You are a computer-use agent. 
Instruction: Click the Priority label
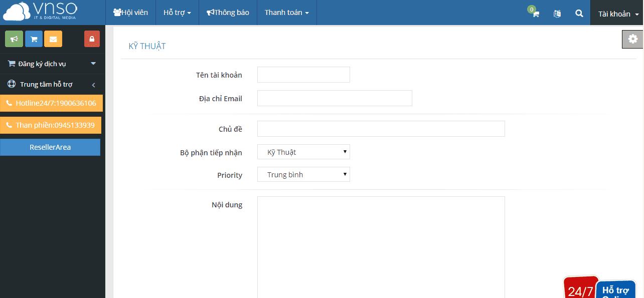(230, 175)
